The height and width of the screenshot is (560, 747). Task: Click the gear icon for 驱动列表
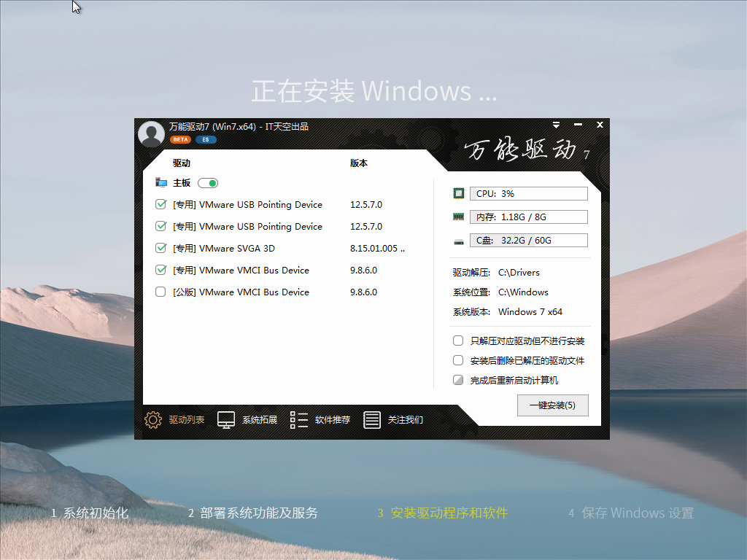[x=153, y=420]
